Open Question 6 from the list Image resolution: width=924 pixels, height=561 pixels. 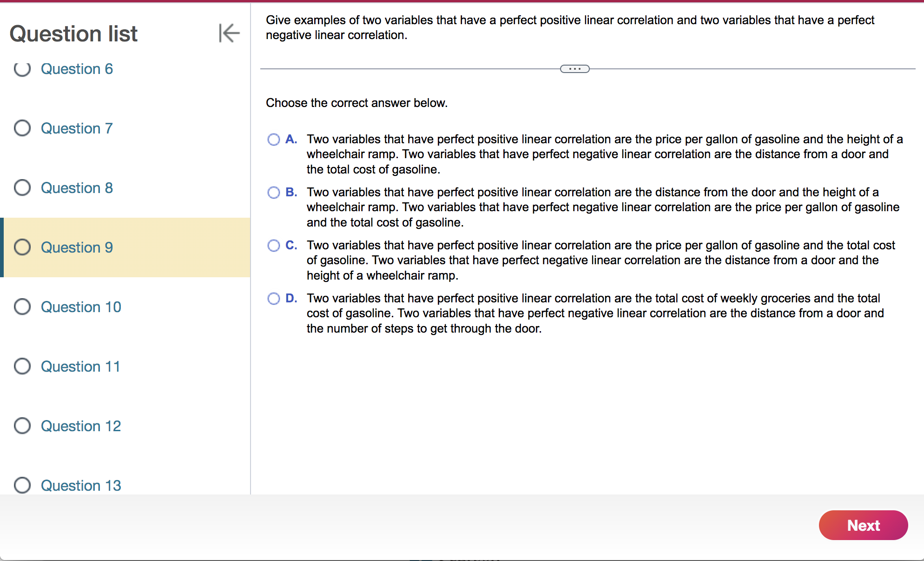(77, 69)
